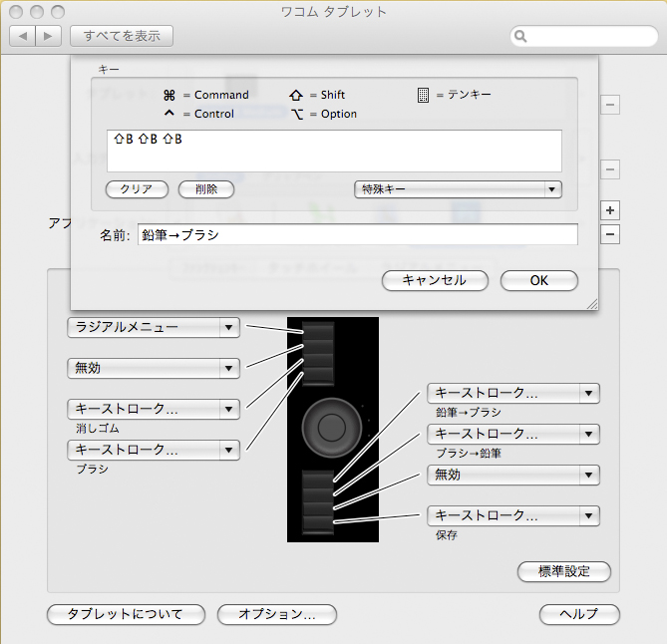
Task: Expand the left 無効 dropdown
Action: tap(154, 368)
